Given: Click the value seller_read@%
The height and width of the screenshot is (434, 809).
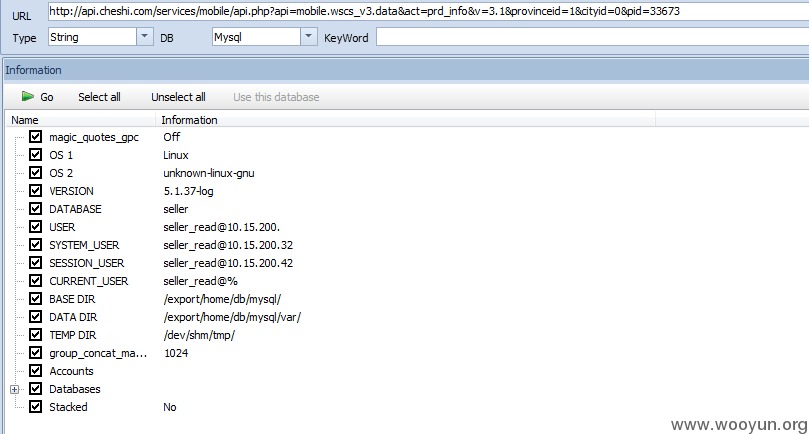Looking at the screenshot, I should point(200,281).
